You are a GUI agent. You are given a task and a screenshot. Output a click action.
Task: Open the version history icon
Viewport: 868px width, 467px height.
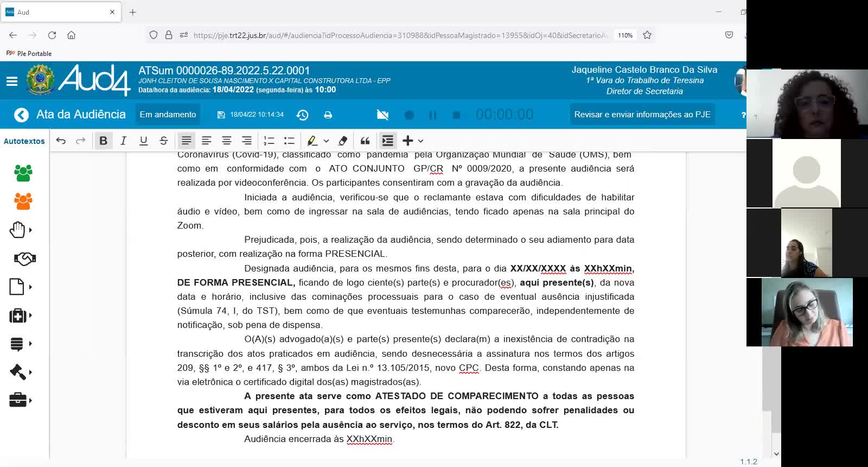coord(302,115)
